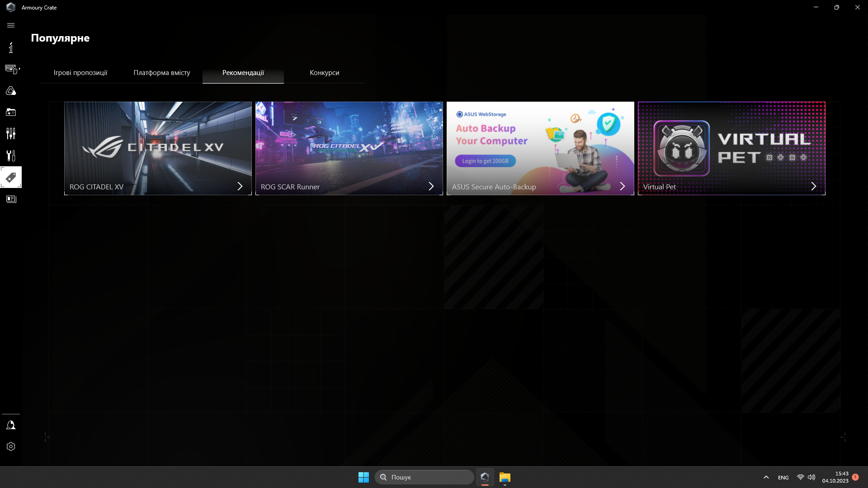This screenshot has height=488, width=868.
Task: Select the Featured tag sidebar icon
Action: 11,177
